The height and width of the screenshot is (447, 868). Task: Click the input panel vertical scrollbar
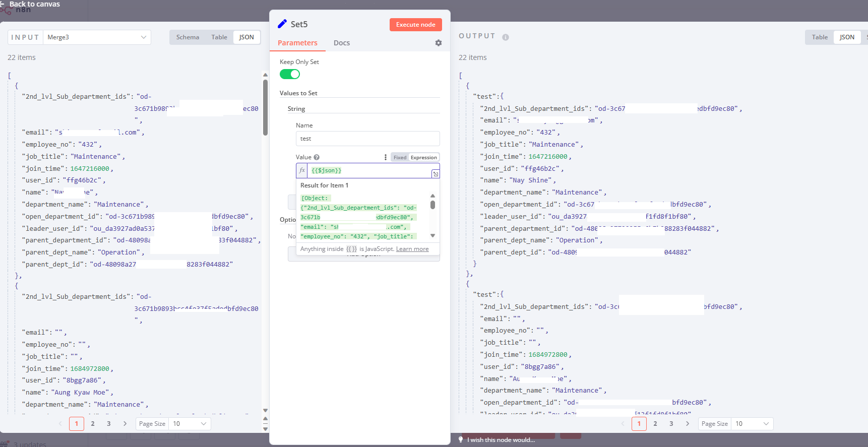coord(265,107)
